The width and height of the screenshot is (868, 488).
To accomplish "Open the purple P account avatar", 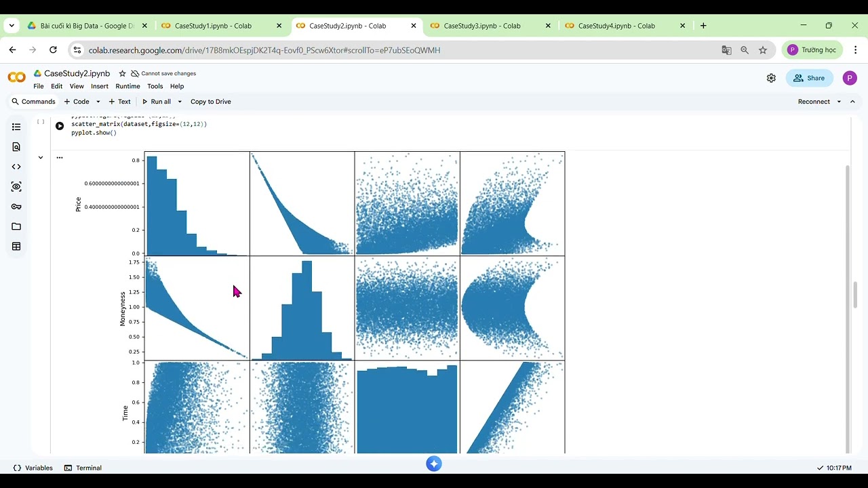I will [x=850, y=78].
